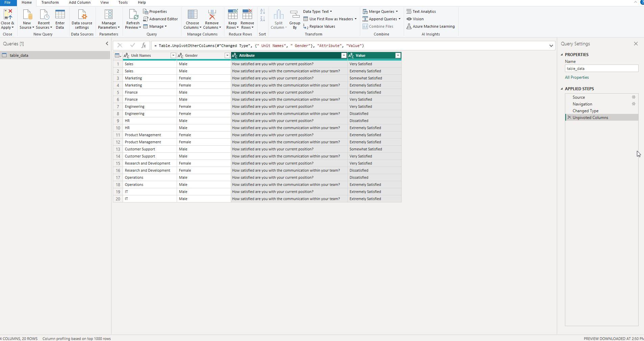Click the Enter Data icon
The width and height of the screenshot is (644, 341).
(60, 15)
